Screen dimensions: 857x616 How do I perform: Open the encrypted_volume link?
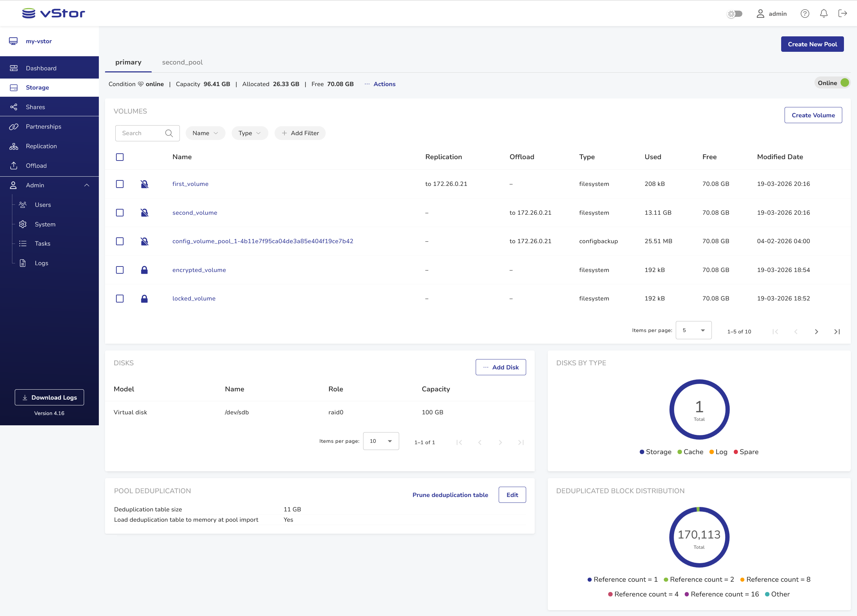[x=199, y=270]
